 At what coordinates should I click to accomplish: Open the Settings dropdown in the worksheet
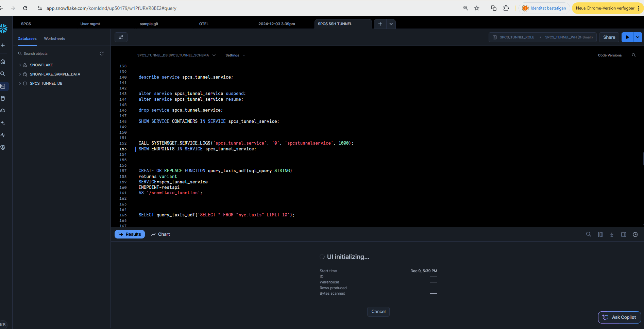pyautogui.click(x=235, y=55)
